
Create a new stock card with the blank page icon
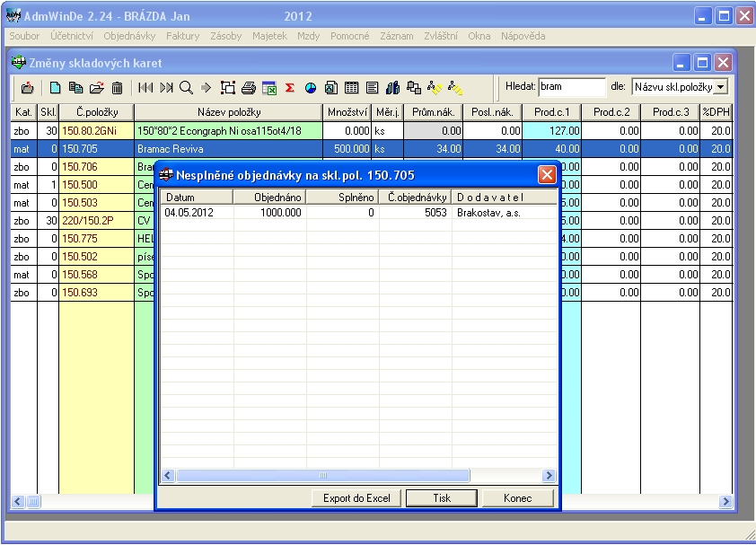56,88
